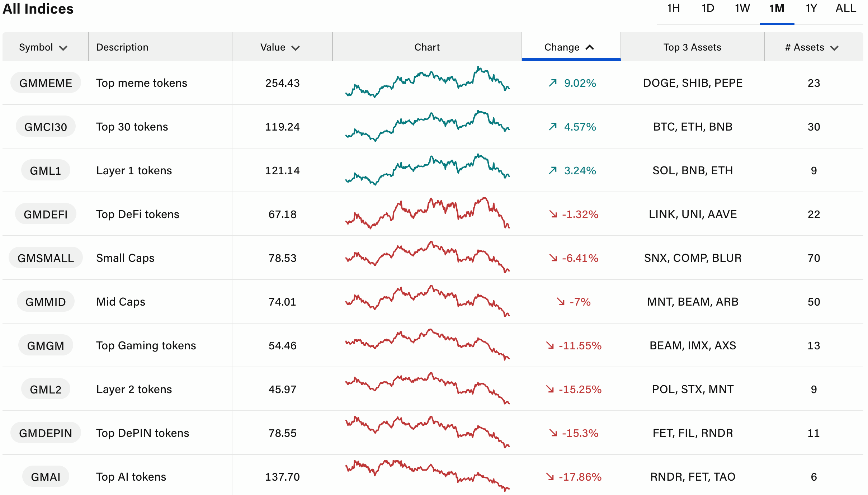Toggle the Change column sort order
Viewport: 868px width, 495px height.
coord(570,47)
